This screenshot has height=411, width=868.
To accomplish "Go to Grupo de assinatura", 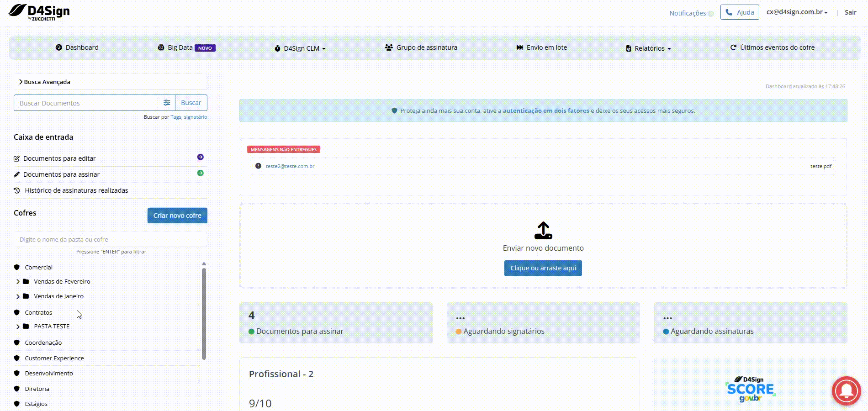I will point(421,47).
